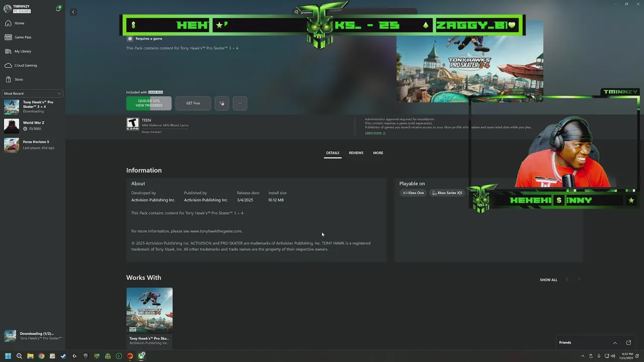Open the notifications bell icon

coord(58,9)
